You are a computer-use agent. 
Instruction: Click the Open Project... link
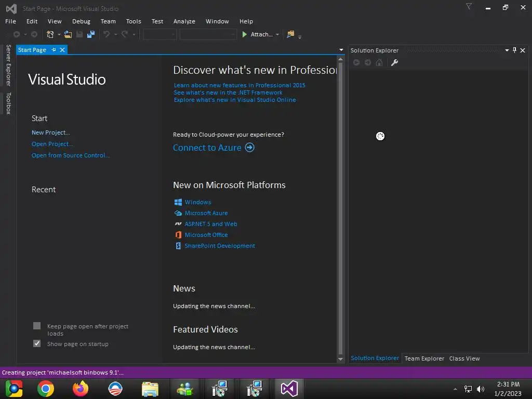52,144
